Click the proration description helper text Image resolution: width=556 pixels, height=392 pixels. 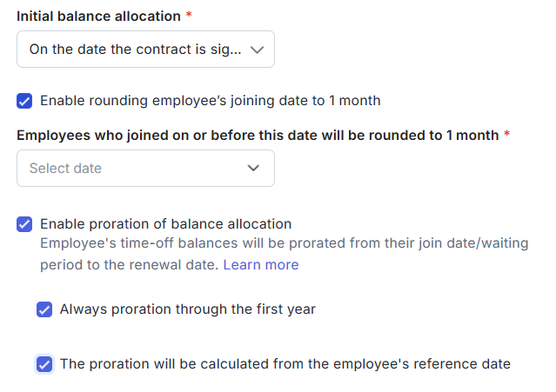tap(284, 244)
